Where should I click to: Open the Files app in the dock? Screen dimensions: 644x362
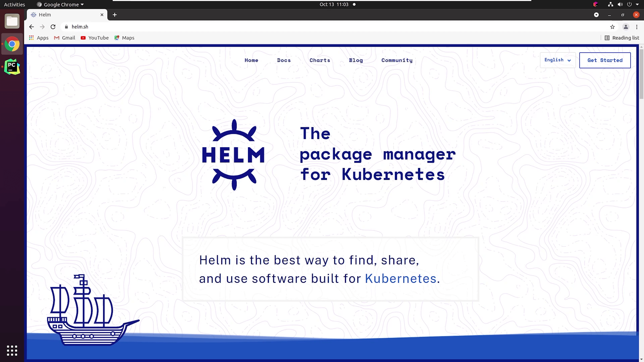(12, 21)
